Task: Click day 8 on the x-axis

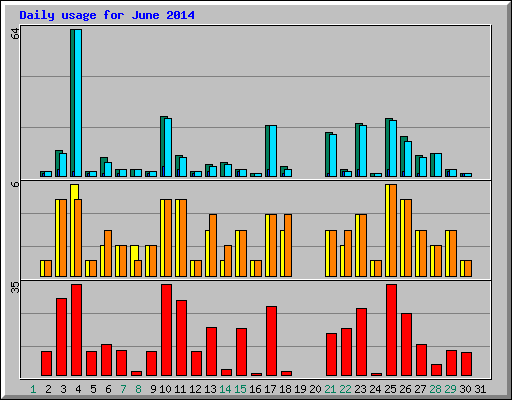Action: [138, 389]
